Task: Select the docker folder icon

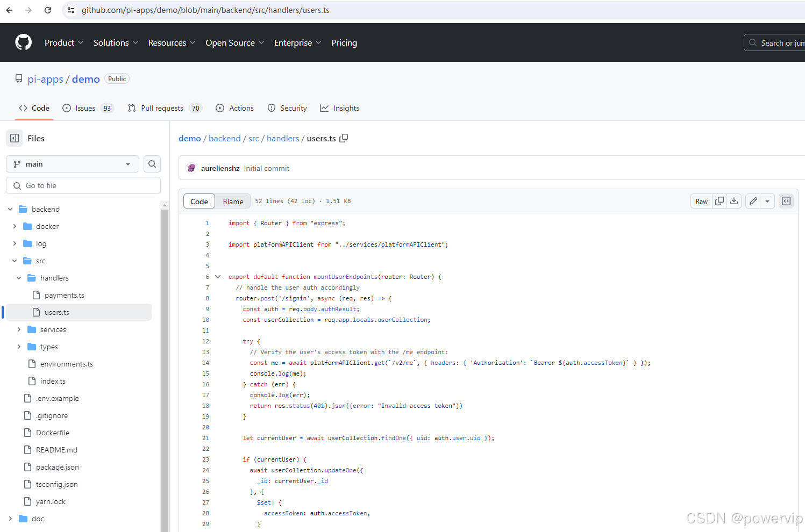Action: tap(27, 226)
